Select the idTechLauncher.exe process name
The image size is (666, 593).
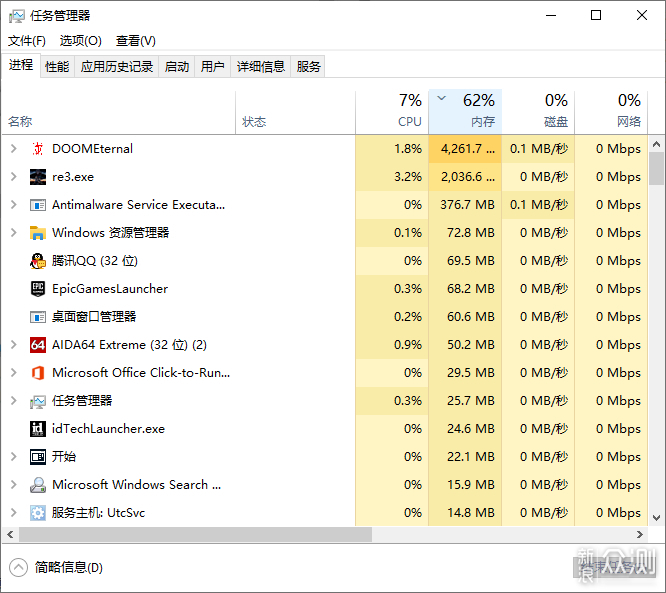[x=108, y=429]
